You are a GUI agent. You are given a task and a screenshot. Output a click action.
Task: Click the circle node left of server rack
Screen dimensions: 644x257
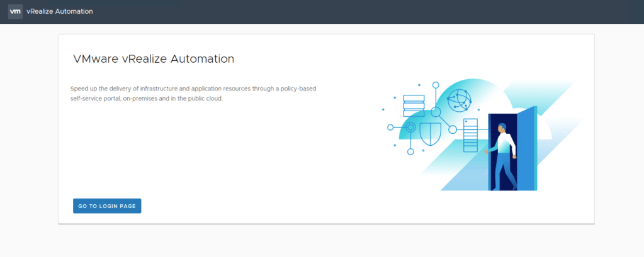(x=452, y=129)
